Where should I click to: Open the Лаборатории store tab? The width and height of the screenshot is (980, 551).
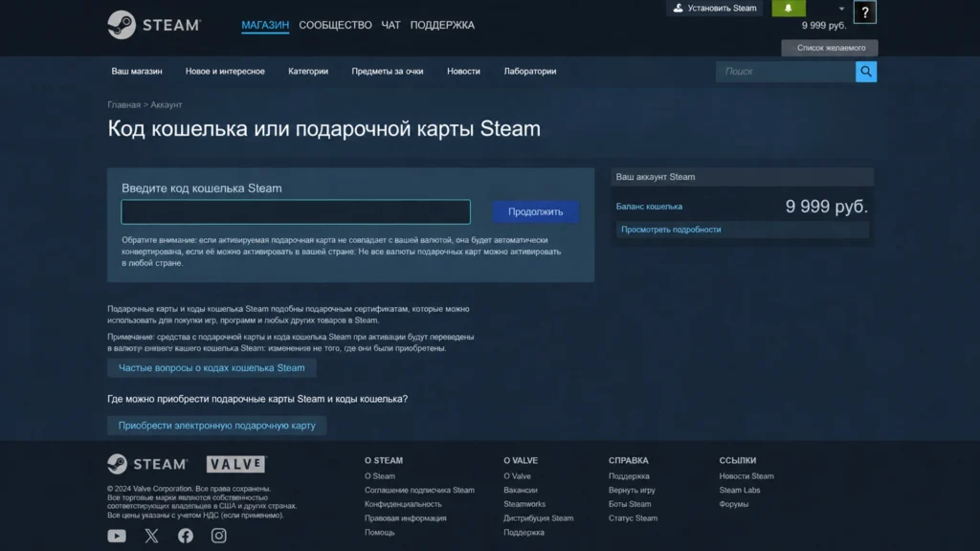530,71
